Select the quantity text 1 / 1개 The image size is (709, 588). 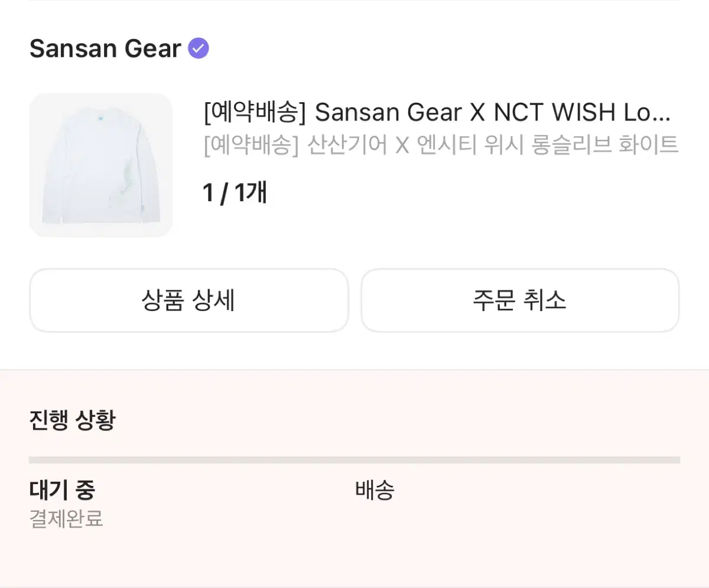tap(233, 191)
